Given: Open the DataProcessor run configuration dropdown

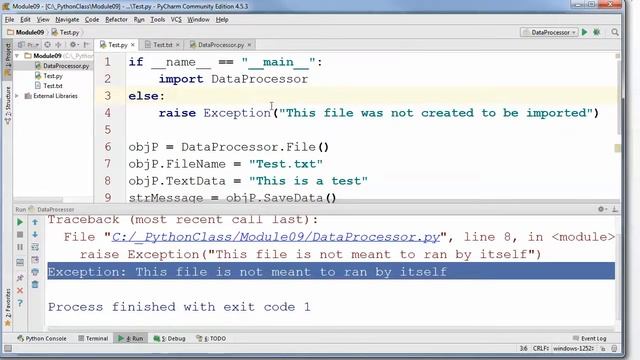Looking at the screenshot, I should coord(549,32).
